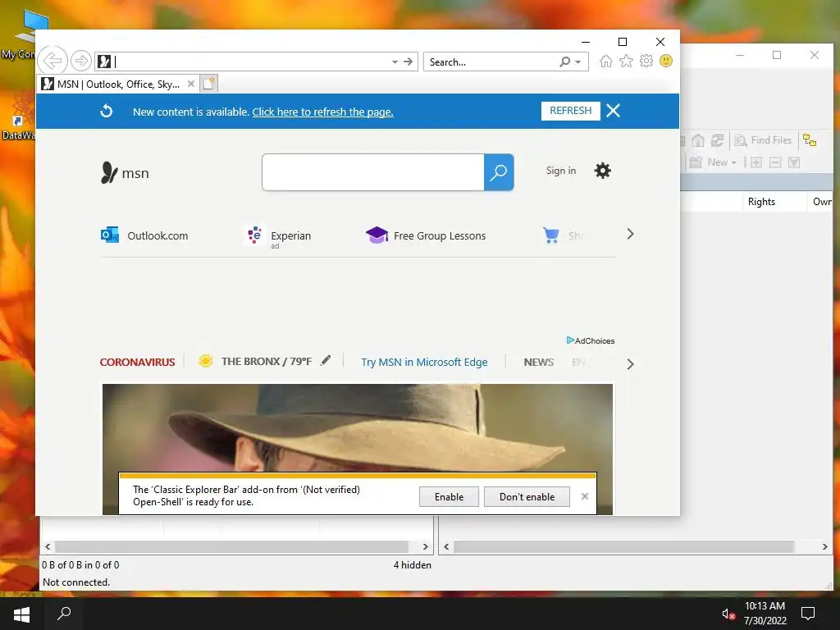Open the Outlook.com shortcut
Image resolution: width=840 pixels, height=630 pixels.
coord(144,235)
